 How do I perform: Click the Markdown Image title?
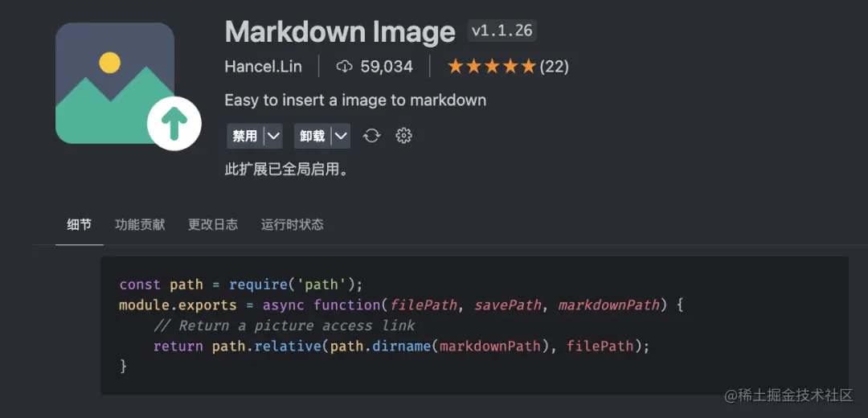click(340, 32)
